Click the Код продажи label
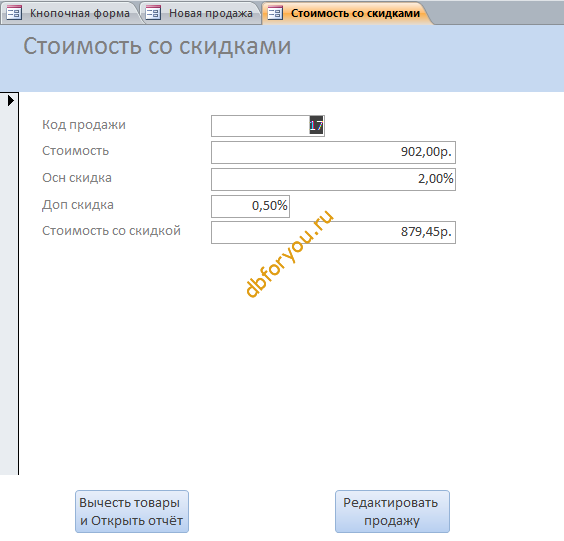This screenshot has height=541, width=564. 84,125
